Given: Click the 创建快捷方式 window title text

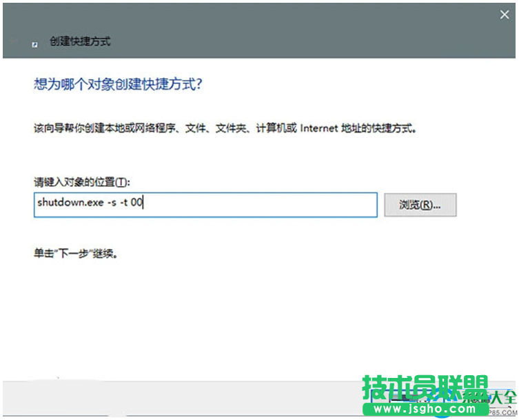Looking at the screenshot, I should [x=80, y=42].
